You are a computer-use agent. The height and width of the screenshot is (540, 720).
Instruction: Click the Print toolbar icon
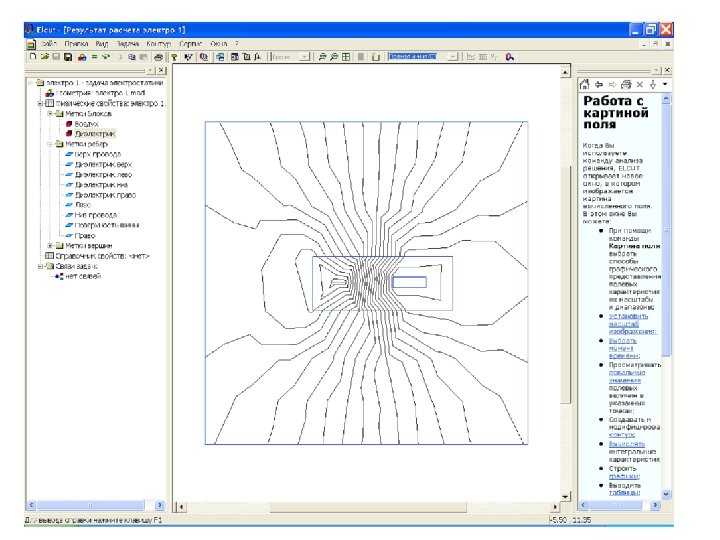pyautogui.click(x=158, y=57)
